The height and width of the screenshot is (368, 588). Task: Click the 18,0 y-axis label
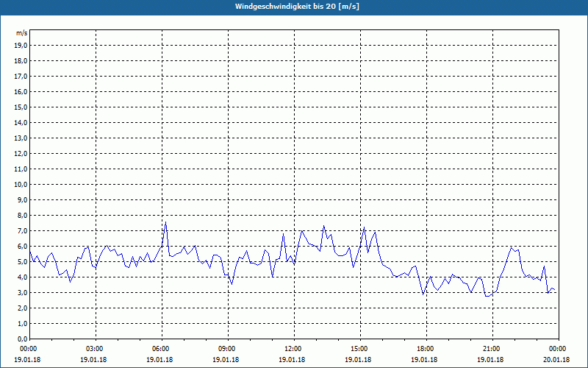(21, 61)
